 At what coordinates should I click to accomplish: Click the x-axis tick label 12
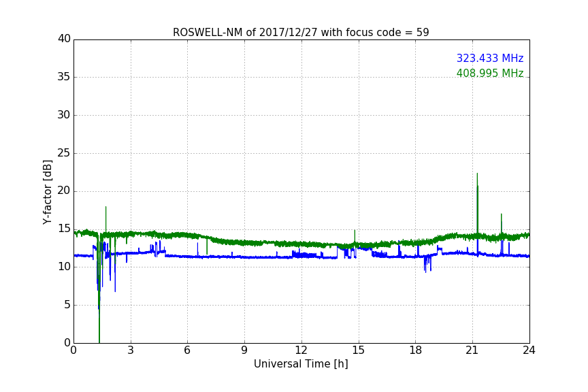[301, 350]
